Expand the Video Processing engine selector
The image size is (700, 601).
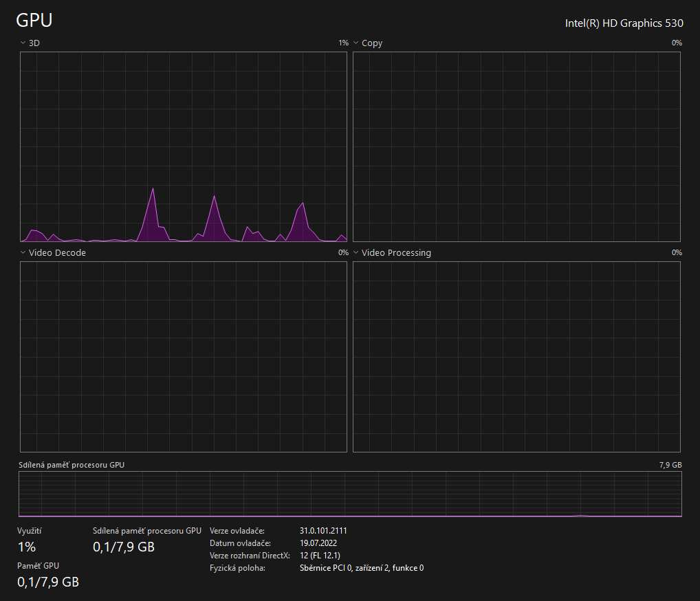click(x=356, y=252)
